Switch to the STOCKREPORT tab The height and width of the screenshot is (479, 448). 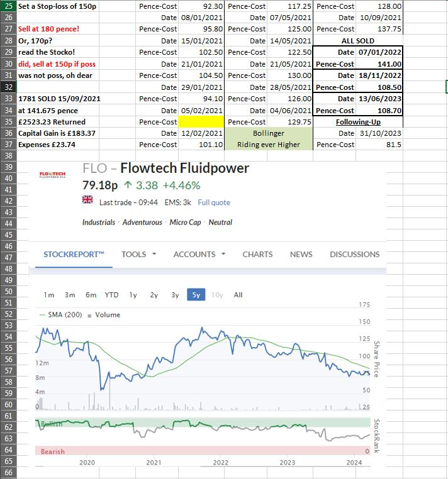[x=74, y=255]
